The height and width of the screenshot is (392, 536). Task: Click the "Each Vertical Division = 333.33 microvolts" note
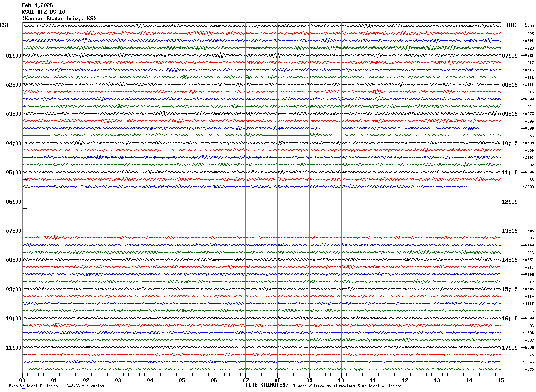pyautogui.click(x=56, y=386)
